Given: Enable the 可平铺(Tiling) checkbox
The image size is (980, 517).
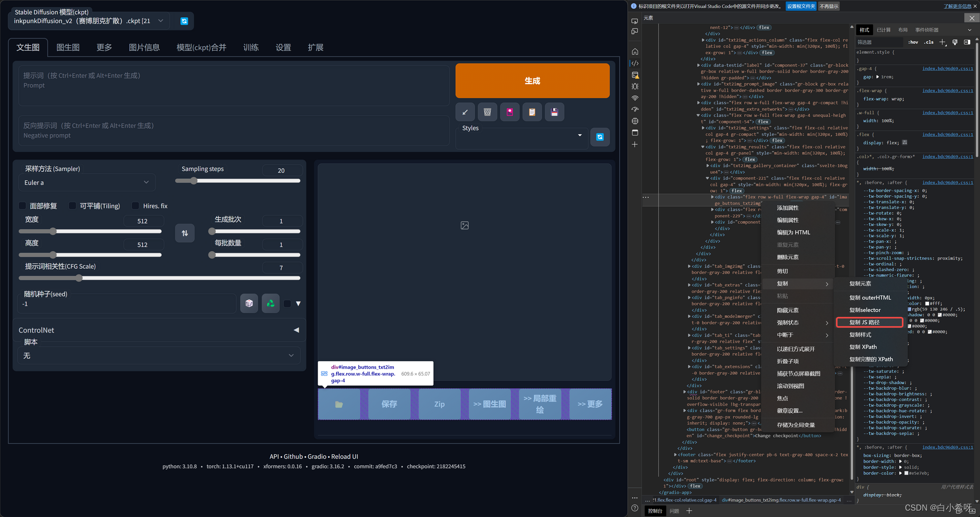Looking at the screenshot, I should (x=73, y=206).
